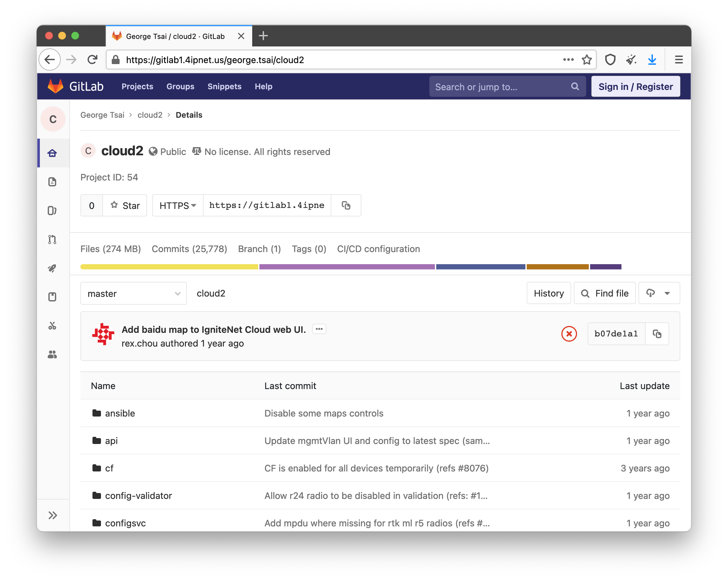
Task: Open Tags (0) link
Action: [309, 249]
